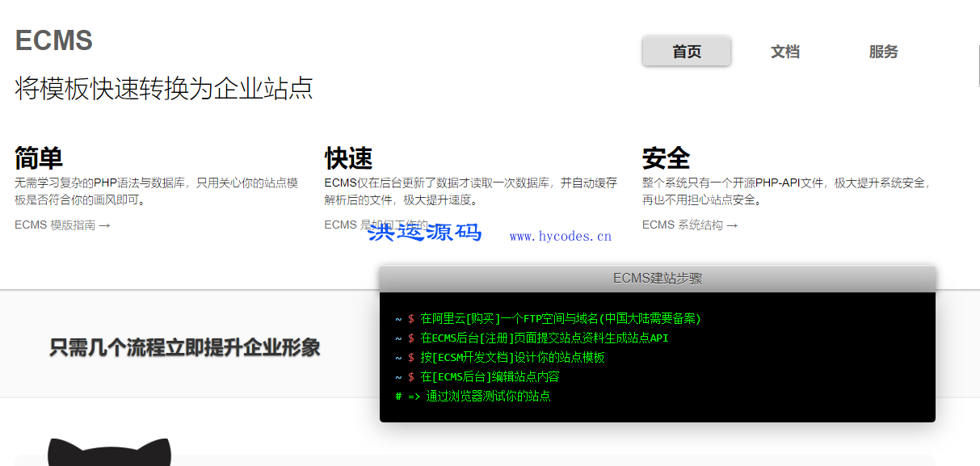
Task: Click the ECMS建站步骤 terminal title bar
Action: 658,279
